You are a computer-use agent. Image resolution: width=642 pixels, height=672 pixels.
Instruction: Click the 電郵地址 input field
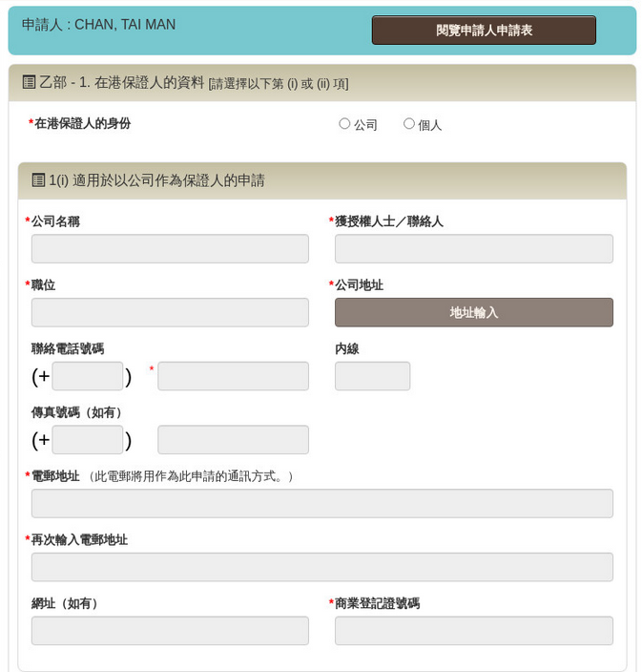(x=321, y=503)
